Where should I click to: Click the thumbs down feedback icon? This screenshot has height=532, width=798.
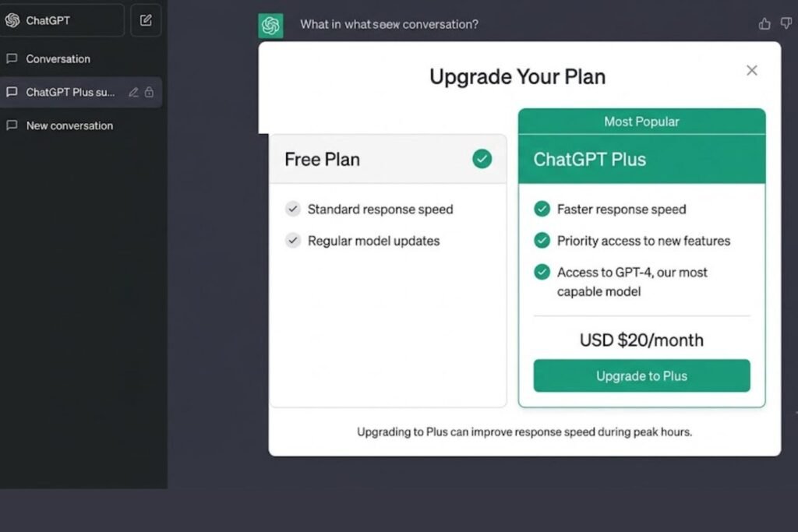[x=786, y=23]
